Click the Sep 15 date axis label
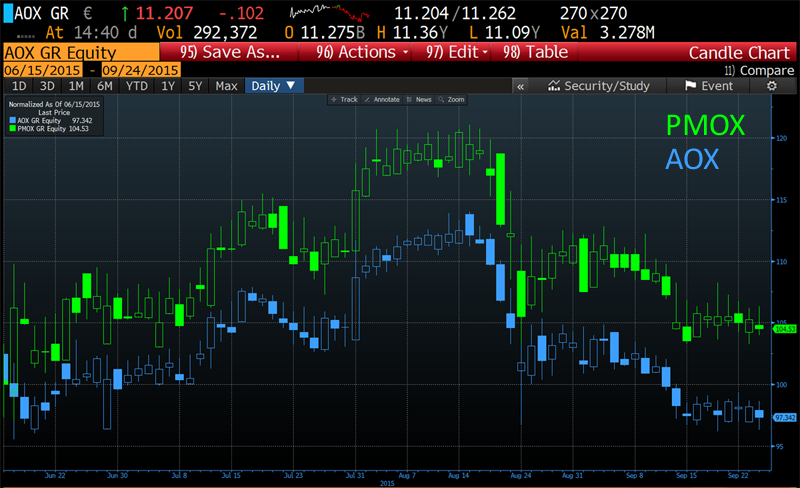The image size is (800, 488). pyautogui.click(x=686, y=475)
